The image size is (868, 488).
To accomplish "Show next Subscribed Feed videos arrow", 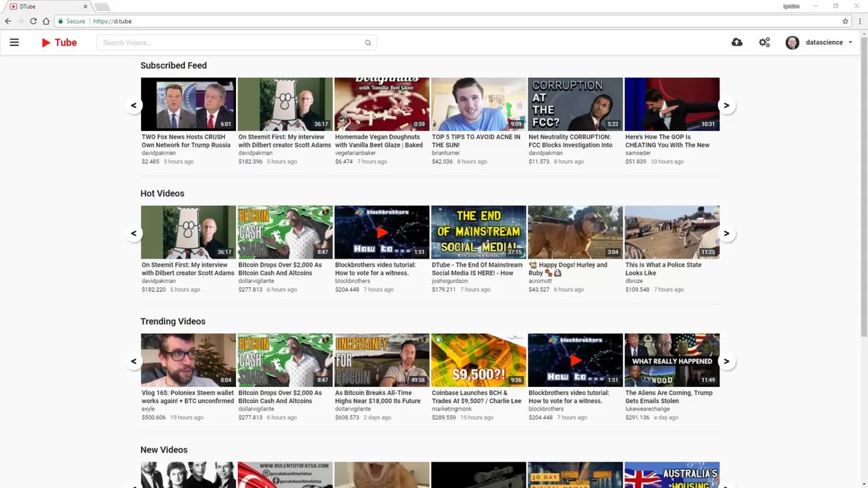I will tap(726, 105).
